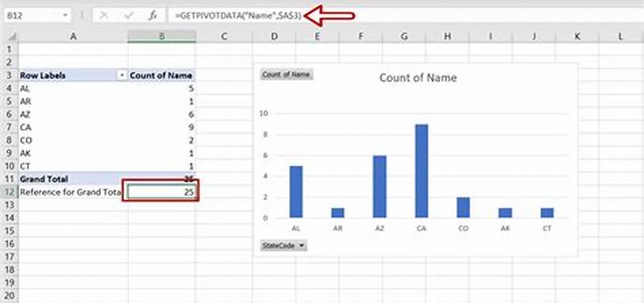Click the Count of Name header cell
The width and height of the screenshot is (644, 303).
(x=162, y=76)
